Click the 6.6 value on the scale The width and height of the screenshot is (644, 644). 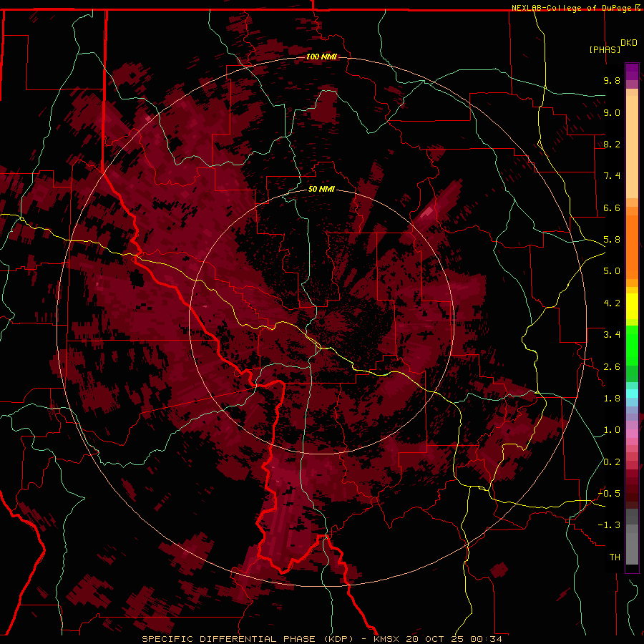click(612, 208)
